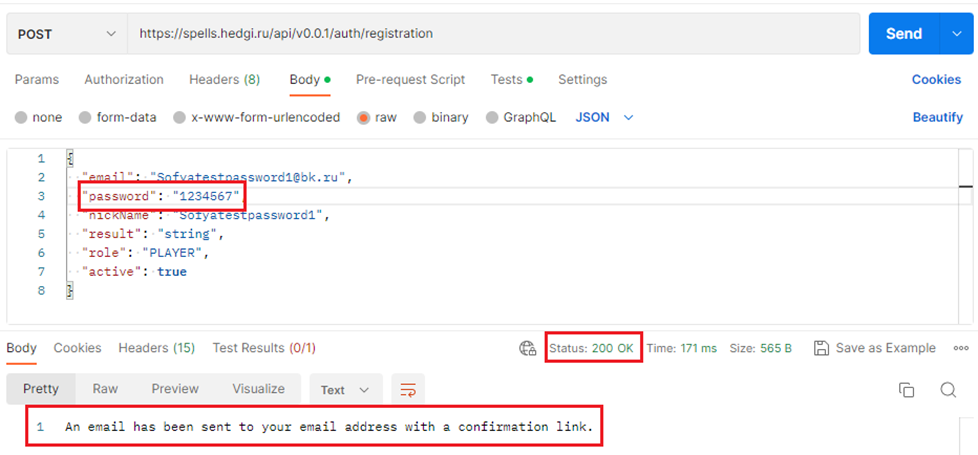Select the raw body type
Screen dimensions: 978x455
[377, 117]
